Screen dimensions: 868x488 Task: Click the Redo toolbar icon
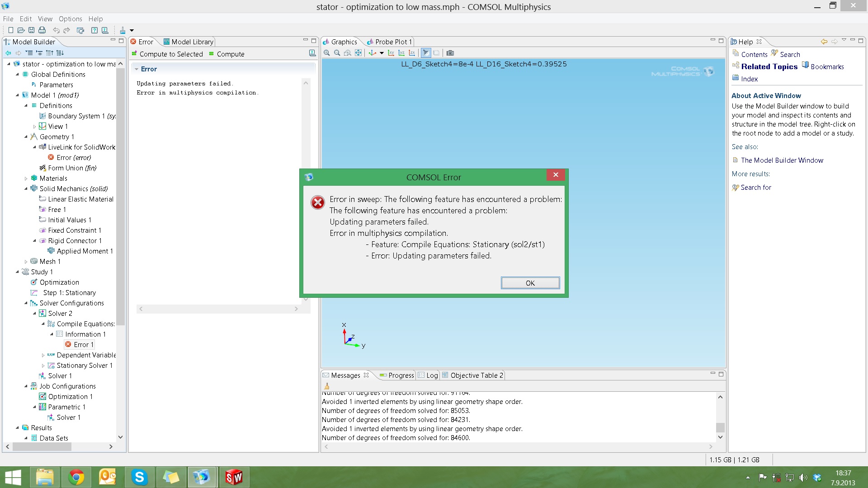(66, 30)
